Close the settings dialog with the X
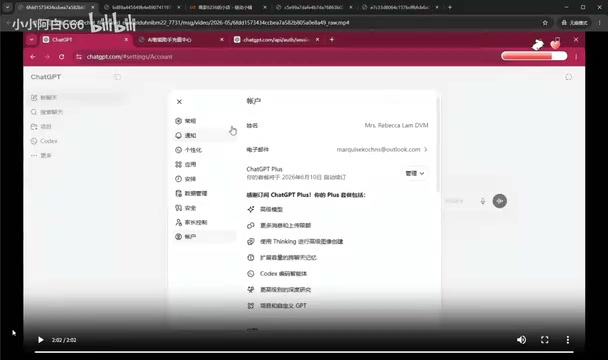 coord(179,102)
